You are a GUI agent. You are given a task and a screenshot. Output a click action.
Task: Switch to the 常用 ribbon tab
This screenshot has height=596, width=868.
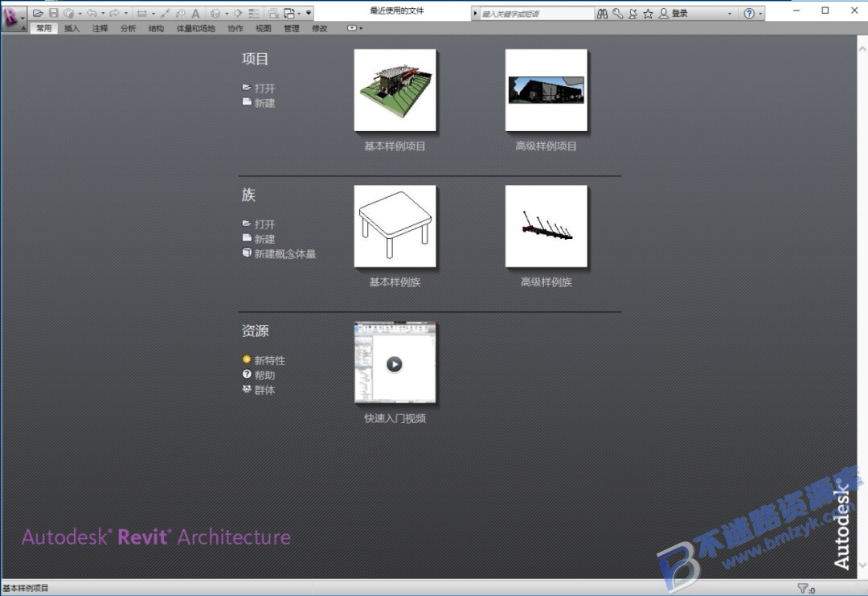click(43, 28)
